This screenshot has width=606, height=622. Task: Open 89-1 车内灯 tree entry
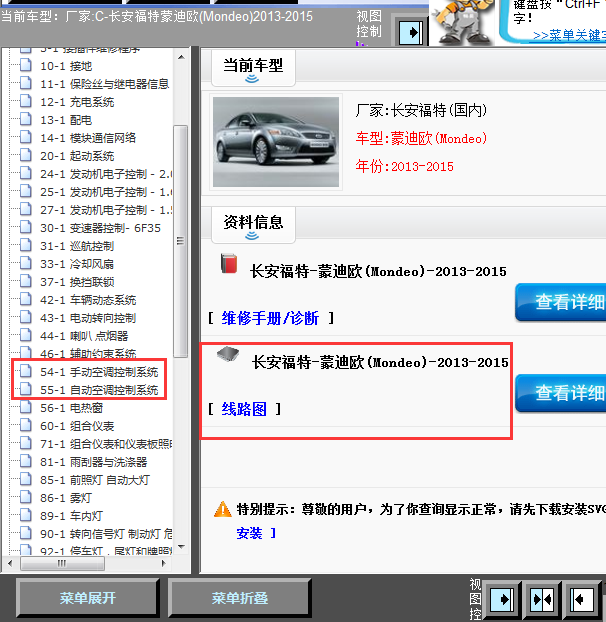point(71,516)
